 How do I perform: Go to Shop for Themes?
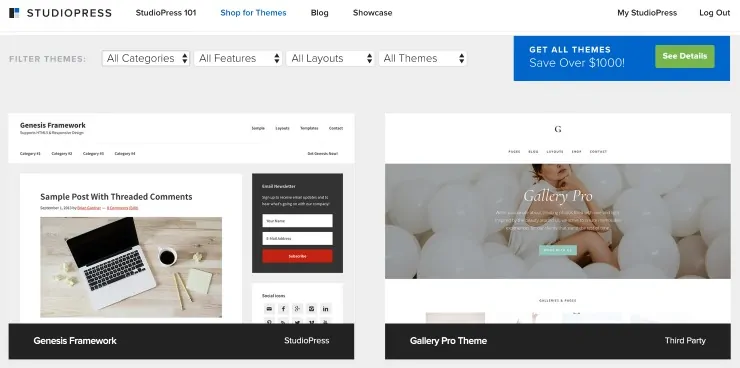(x=253, y=13)
